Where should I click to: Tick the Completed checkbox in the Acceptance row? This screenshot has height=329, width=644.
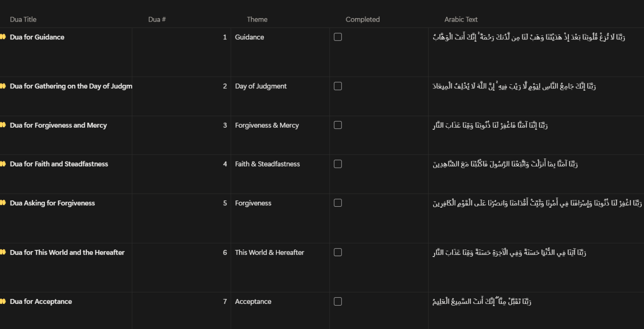coord(338,302)
